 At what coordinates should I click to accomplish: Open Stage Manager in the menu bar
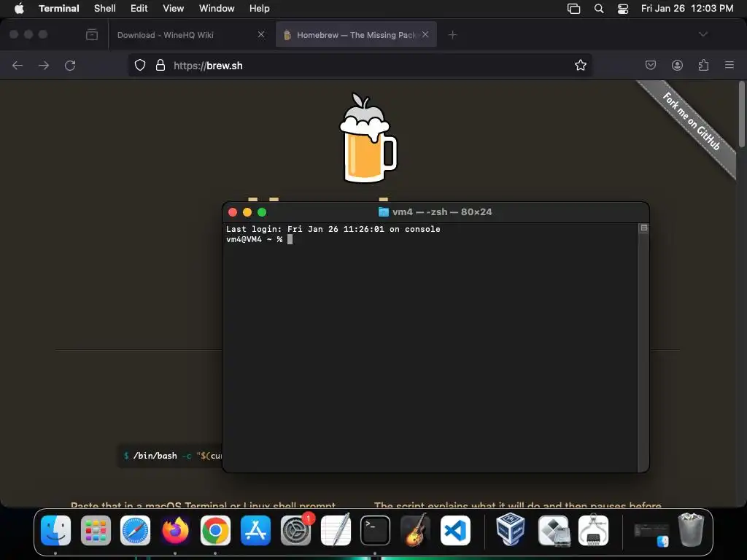click(x=573, y=8)
